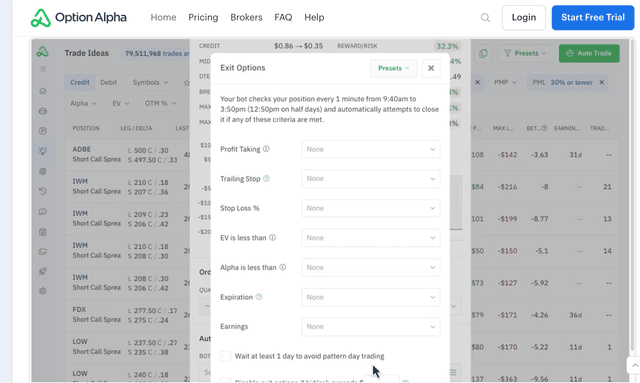Click the Login button
Viewport: 640px width, 383px height.
pyautogui.click(x=524, y=18)
